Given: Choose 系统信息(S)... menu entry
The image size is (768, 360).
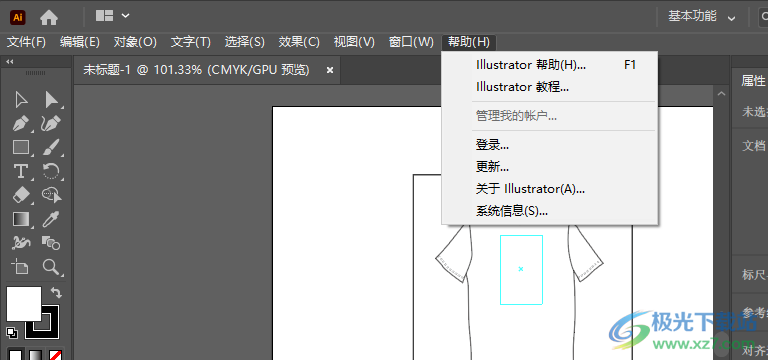Looking at the screenshot, I should coord(550,211).
